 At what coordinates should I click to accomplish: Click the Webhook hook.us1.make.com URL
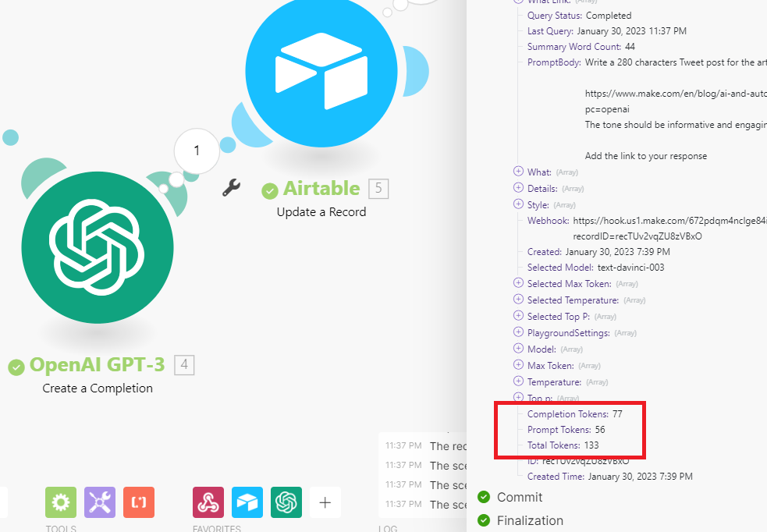(x=669, y=221)
